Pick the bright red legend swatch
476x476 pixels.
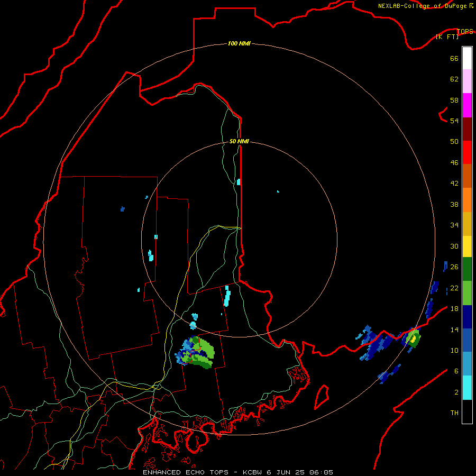tap(467, 152)
